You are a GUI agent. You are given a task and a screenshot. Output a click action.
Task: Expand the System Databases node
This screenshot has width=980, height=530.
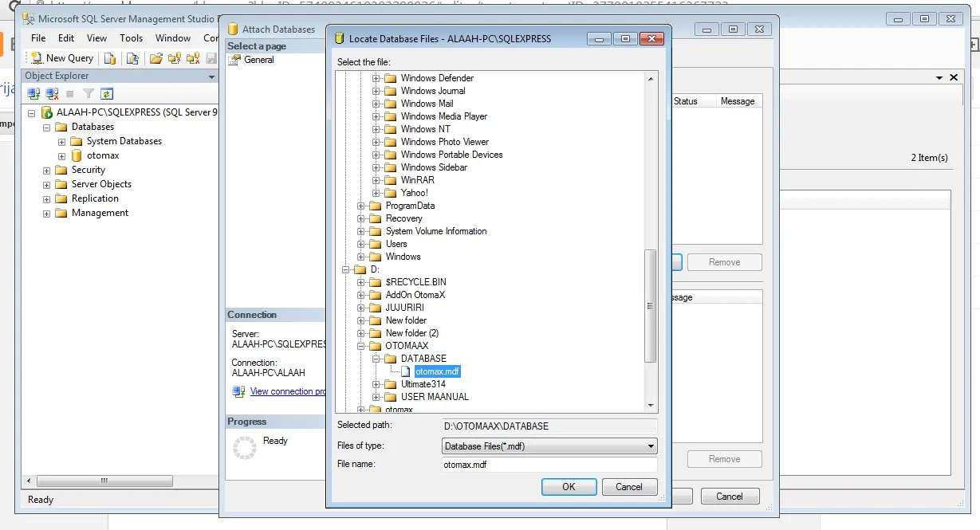61,141
